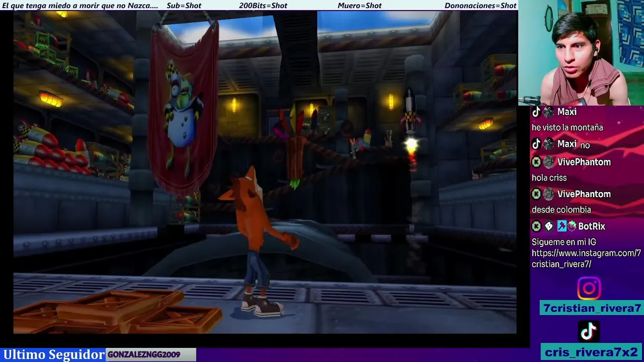
Task: Click the 7cristian_rivera7 Instagram handle
Action: [x=592, y=308]
